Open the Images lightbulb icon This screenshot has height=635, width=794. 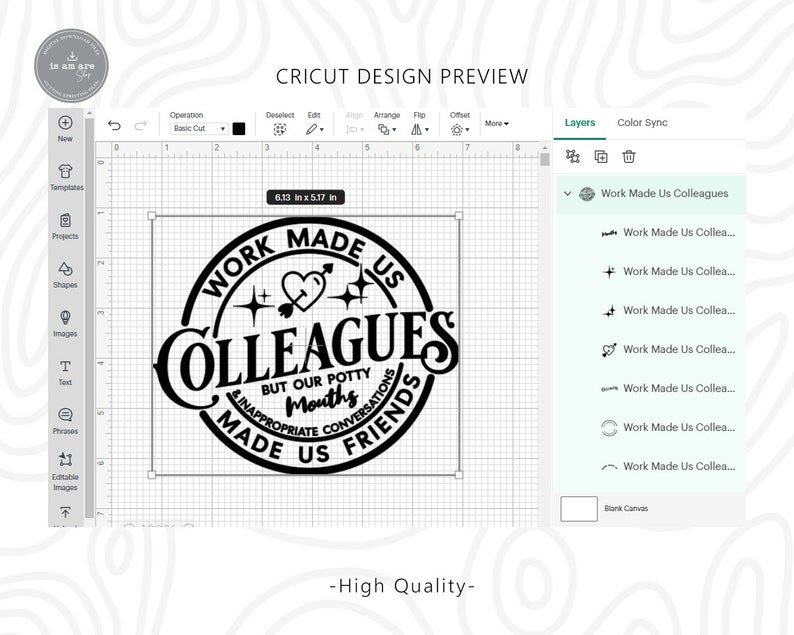point(65,318)
